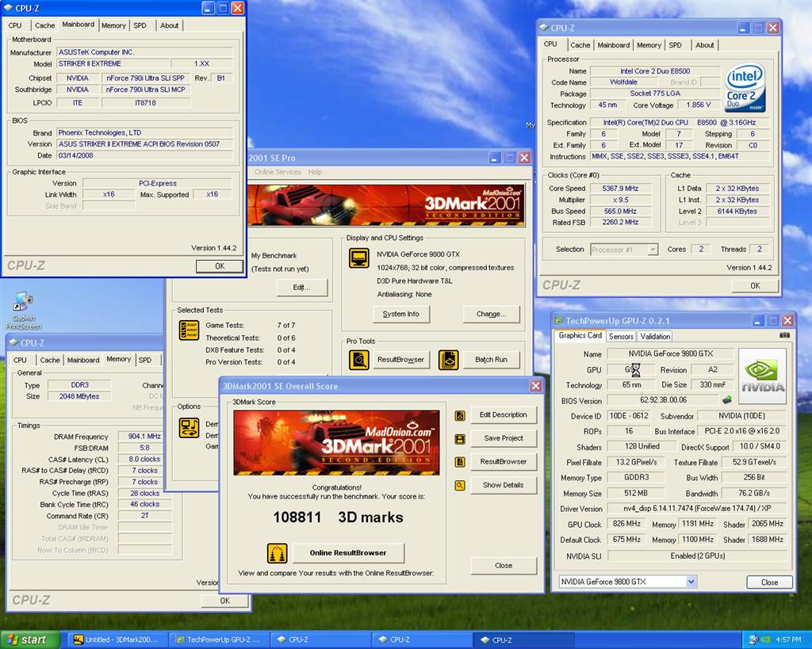Click the Edit Description button
The height and width of the screenshot is (649, 812).
click(504, 415)
